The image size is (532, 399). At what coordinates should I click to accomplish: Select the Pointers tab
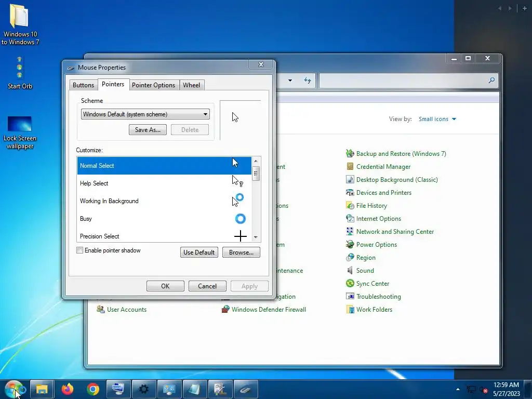tap(113, 84)
